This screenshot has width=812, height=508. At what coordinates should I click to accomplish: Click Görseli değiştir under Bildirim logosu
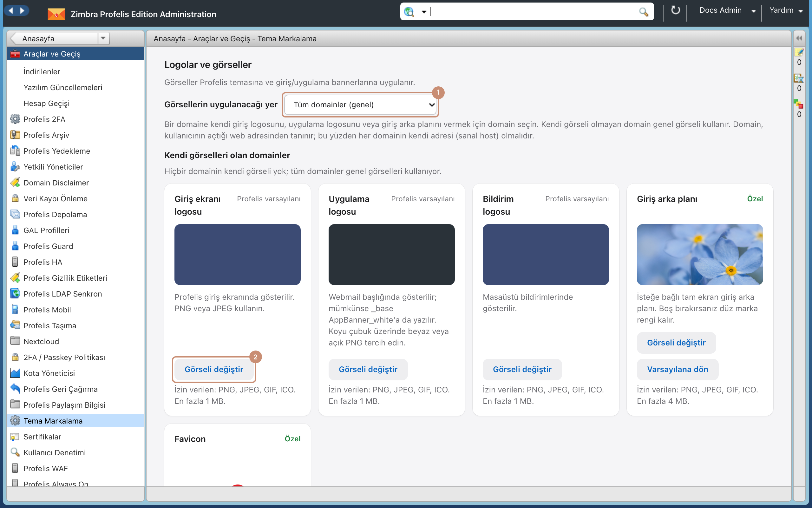point(522,369)
